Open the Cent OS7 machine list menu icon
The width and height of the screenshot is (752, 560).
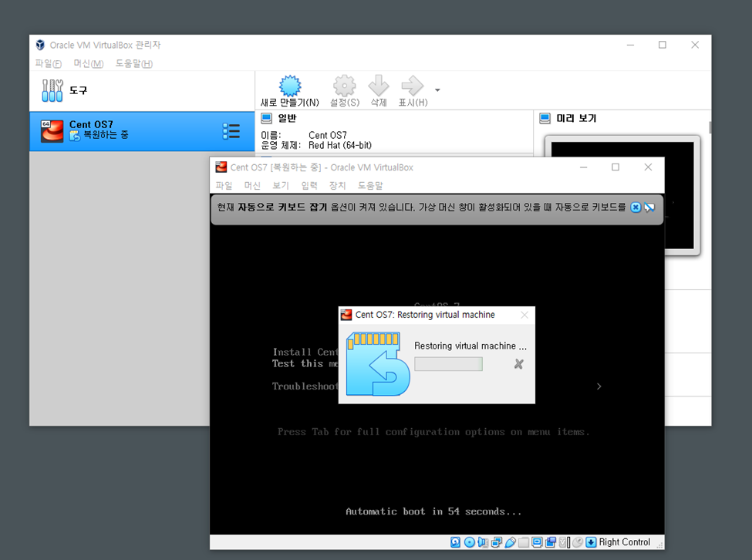(x=231, y=131)
